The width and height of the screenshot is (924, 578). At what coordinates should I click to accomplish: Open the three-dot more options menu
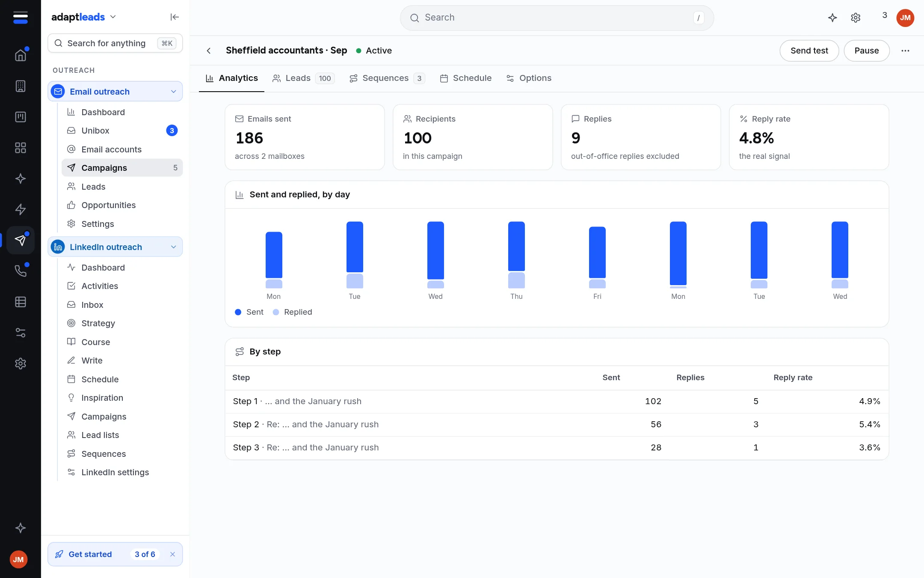905,51
